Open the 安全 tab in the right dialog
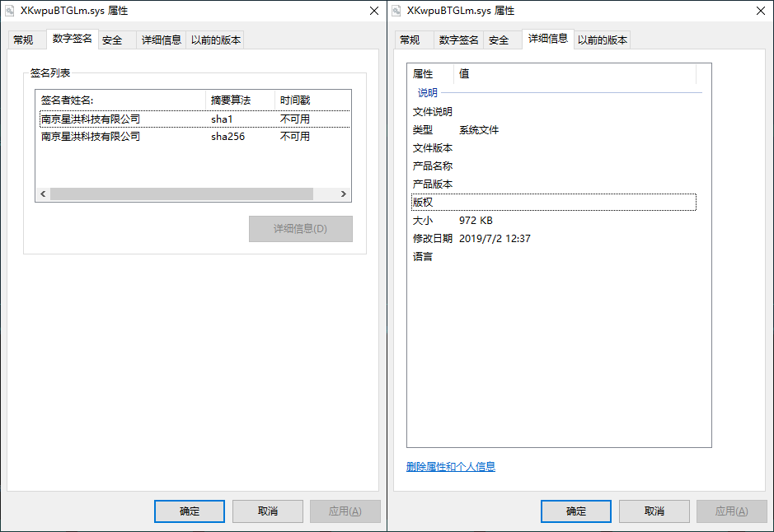This screenshot has width=774, height=532. click(x=499, y=40)
